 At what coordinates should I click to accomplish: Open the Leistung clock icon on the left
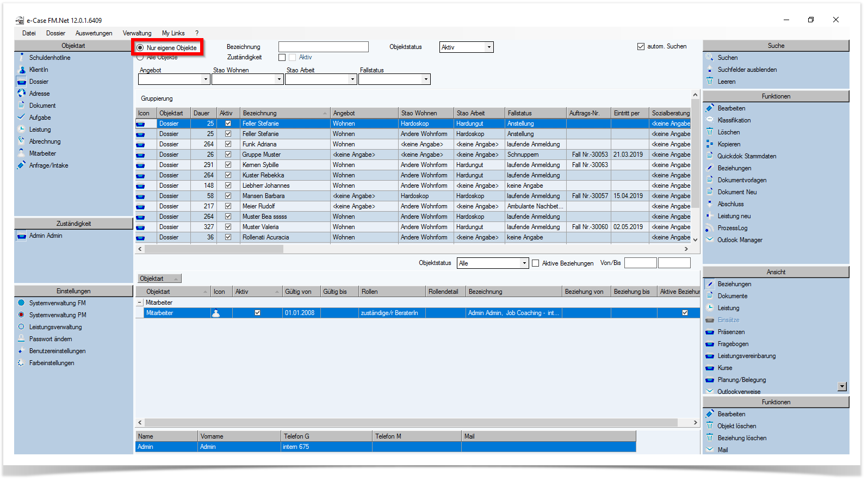pos(22,129)
